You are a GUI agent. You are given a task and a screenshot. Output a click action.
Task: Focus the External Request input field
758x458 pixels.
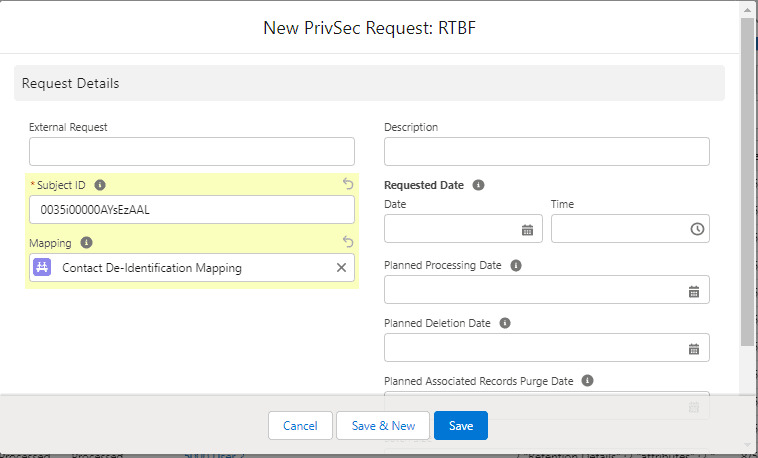coord(191,152)
